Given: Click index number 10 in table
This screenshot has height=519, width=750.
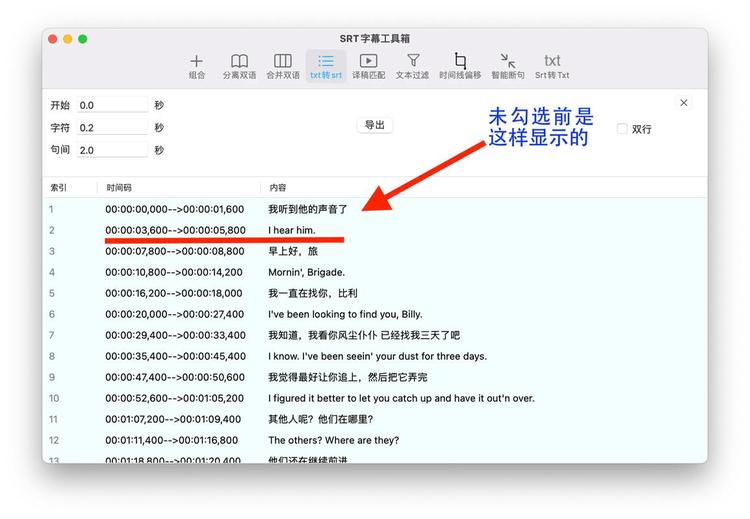Looking at the screenshot, I should pos(54,398).
